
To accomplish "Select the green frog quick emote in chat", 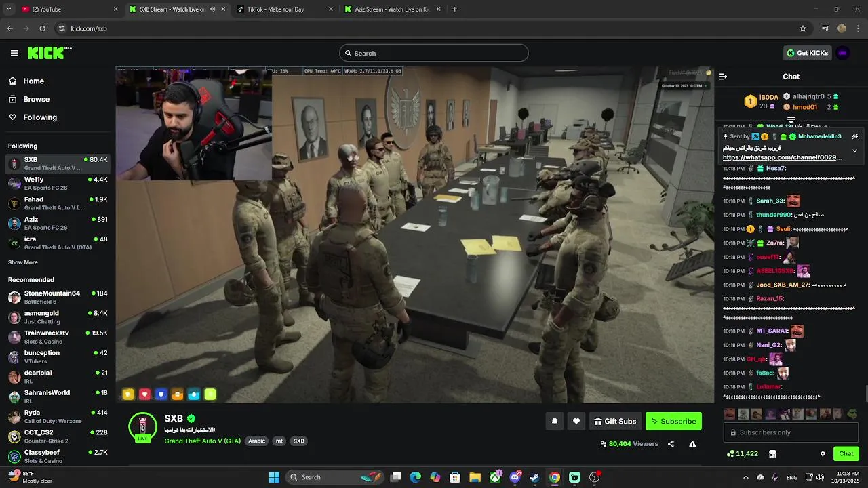I will [x=852, y=413].
